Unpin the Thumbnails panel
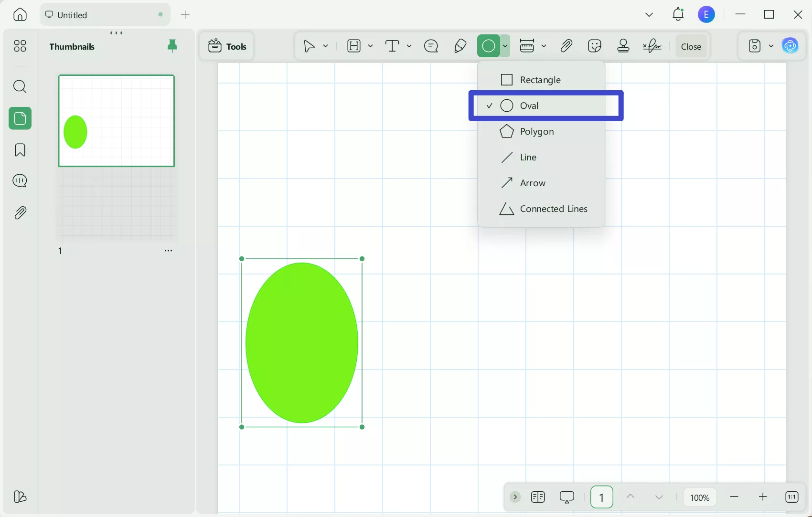Image resolution: width=812 pixels, height=517 pixels. pyautogui.click(x=172, y=46)
